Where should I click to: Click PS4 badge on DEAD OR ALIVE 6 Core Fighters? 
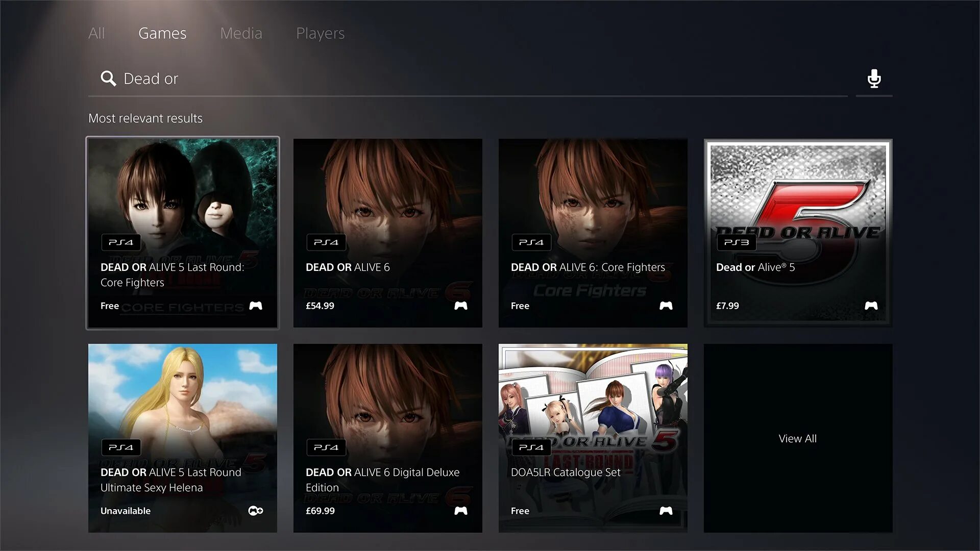pyautogui.click(x=531, y=242)
